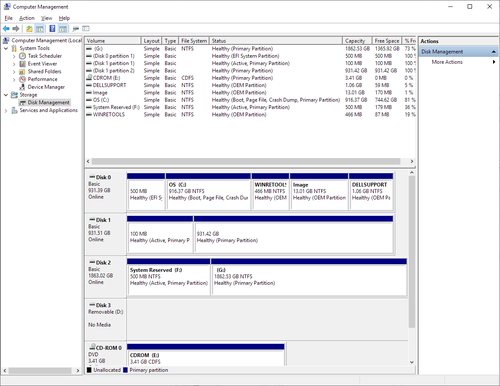Select the DELLSUPPORT partition block on Disk 0
The height and width of the screenshot is (386, 500).
371,192
